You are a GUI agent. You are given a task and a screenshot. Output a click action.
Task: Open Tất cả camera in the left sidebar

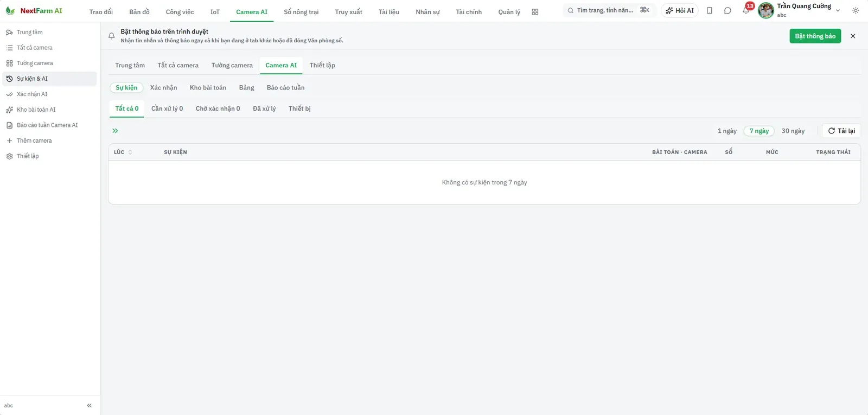tap(49, 48)
